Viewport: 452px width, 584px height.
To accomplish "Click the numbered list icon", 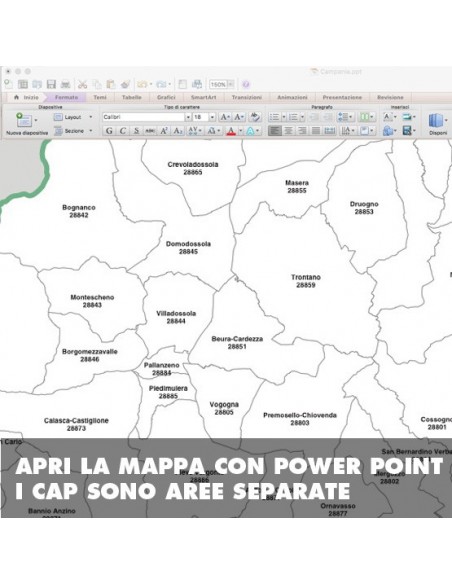I will point(293,117).
